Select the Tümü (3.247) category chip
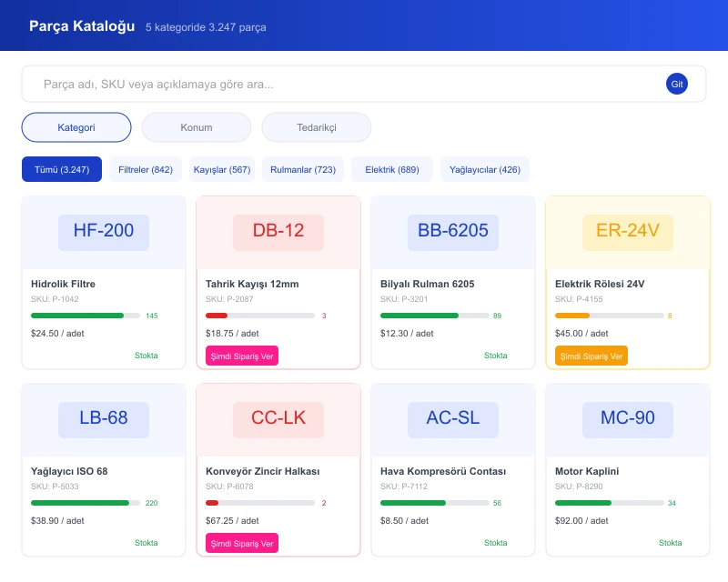728x582 pixels. (62, 169)
